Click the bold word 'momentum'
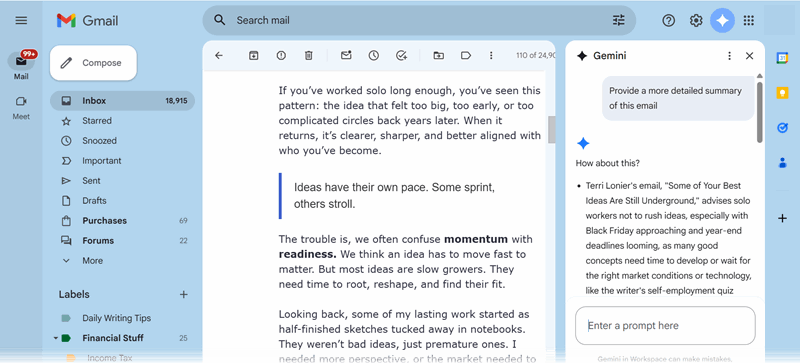Image resolution: width=800 pixels, height=364 pixels. [476, 239]
